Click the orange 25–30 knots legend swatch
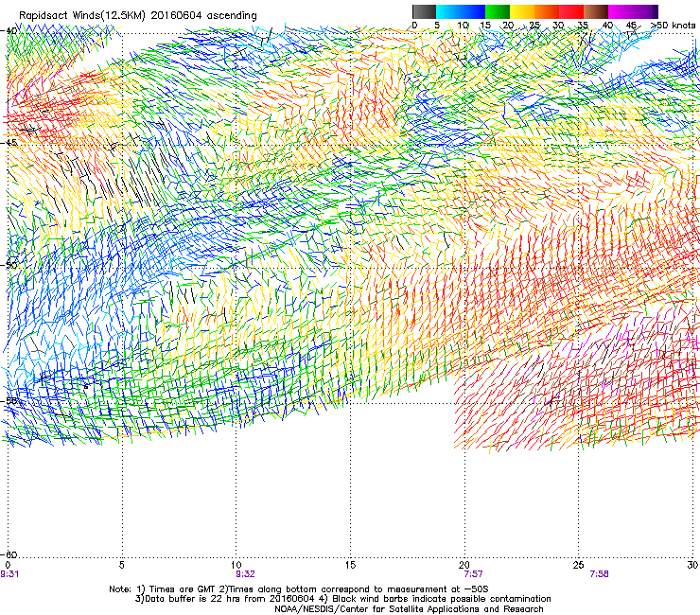Image resolution: width=700 pixels, height=615 pixels. pos(547,11)
